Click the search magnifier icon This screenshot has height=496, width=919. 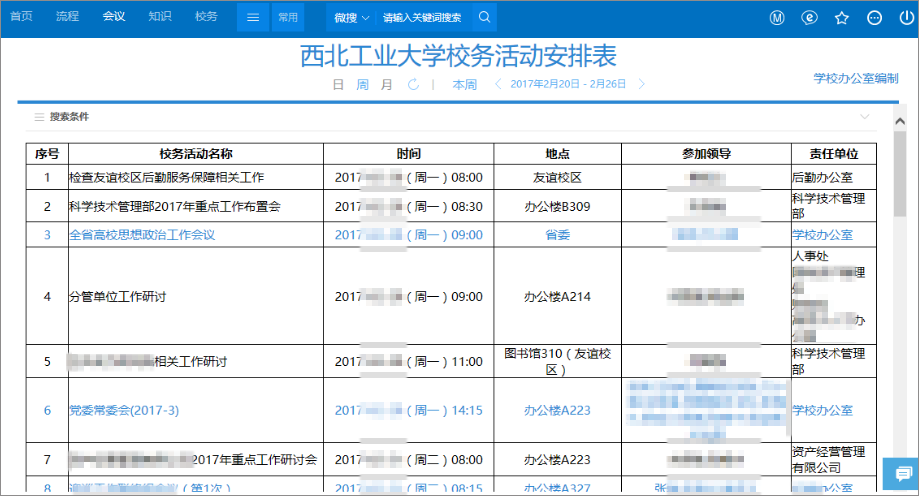(x=484, y=17)
